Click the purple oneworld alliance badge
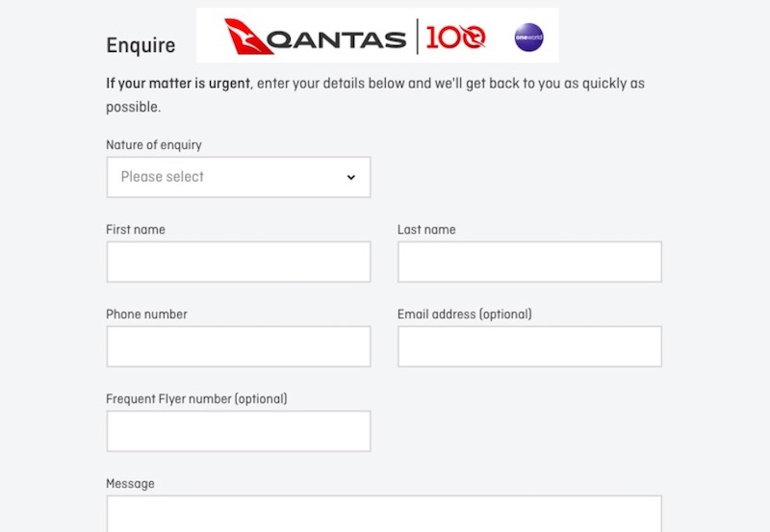 tap(528, 38)
